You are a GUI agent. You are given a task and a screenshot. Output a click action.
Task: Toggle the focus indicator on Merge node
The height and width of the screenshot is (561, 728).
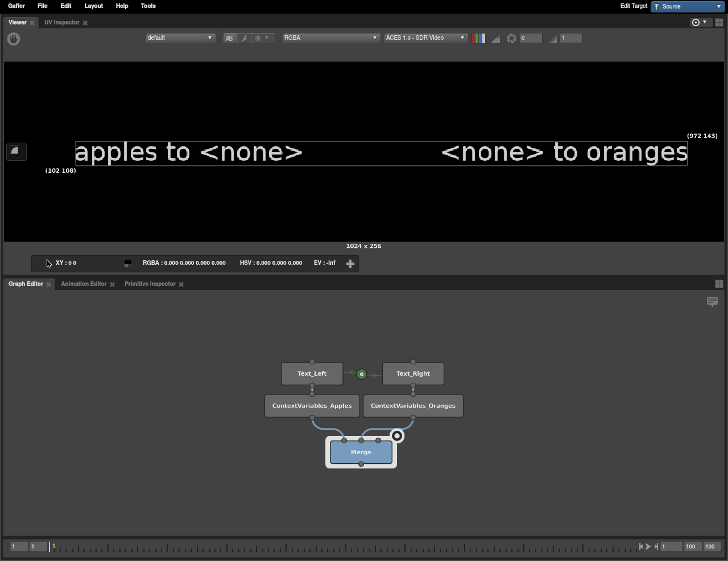pos(397,436)
